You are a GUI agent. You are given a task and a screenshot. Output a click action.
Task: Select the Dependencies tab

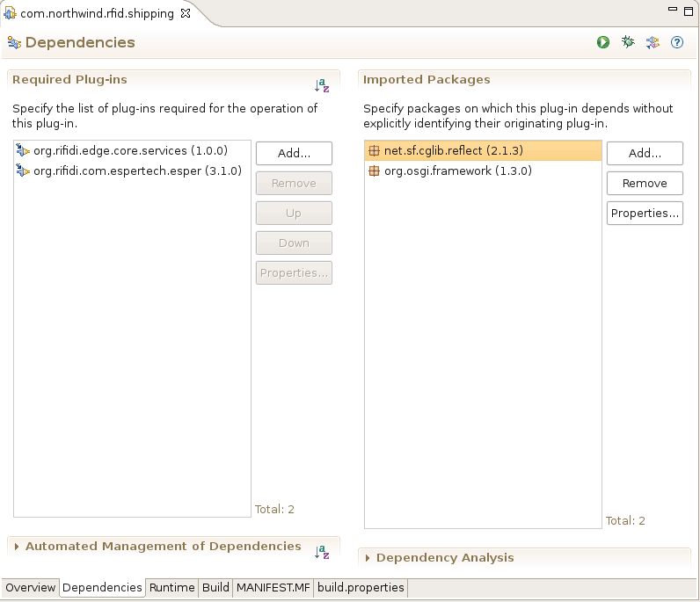coord(102,587)
